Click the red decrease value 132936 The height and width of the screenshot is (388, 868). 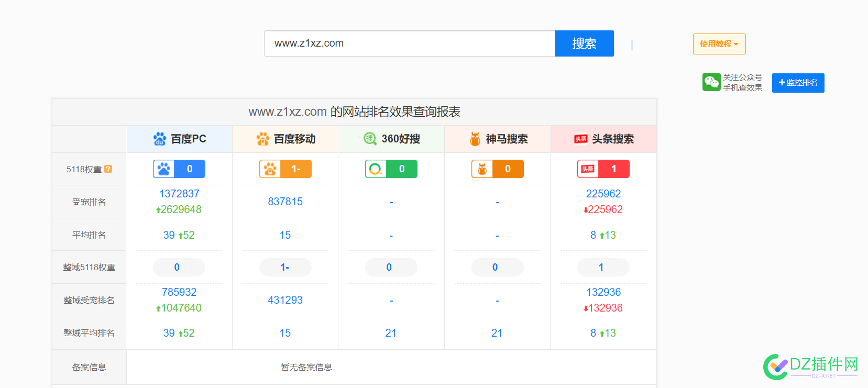(603, 308)
